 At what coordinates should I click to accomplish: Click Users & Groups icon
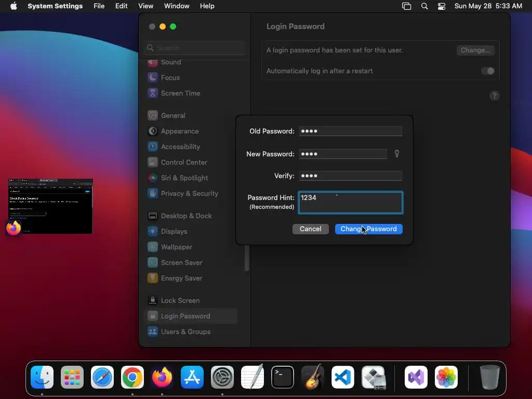[153, 331]
